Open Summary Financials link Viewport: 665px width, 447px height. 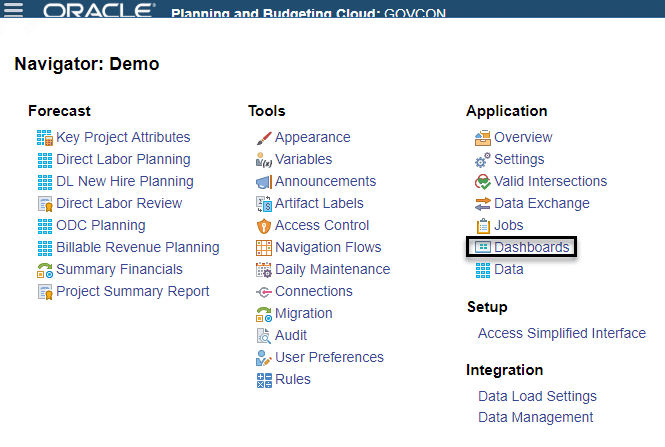tap(119, 269)
